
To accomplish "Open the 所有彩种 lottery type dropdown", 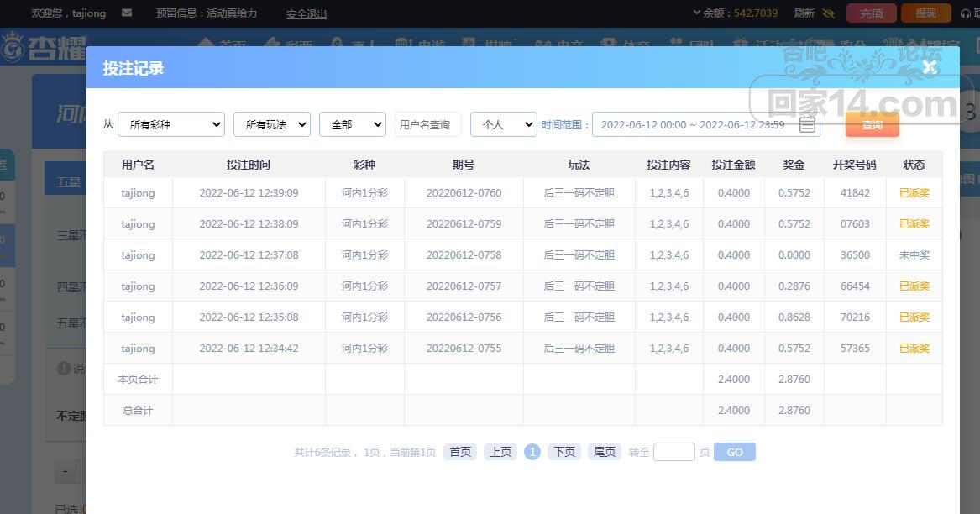I will (x=171, y=124).
